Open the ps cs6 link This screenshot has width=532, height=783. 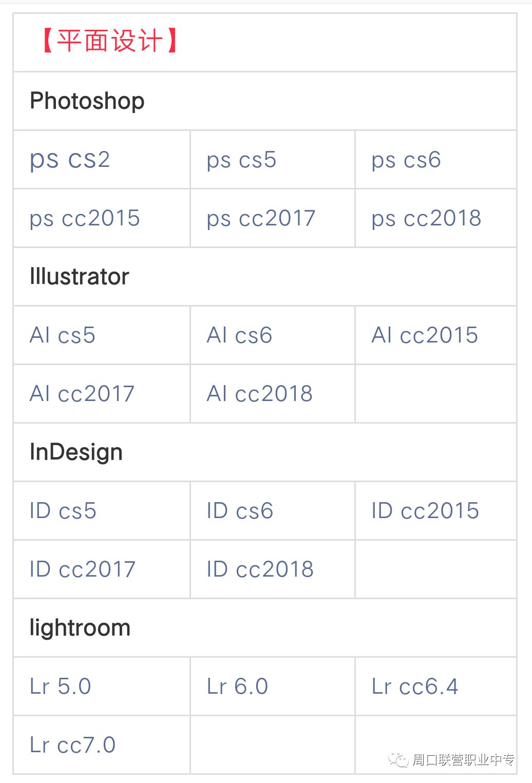tap(406, 160)
